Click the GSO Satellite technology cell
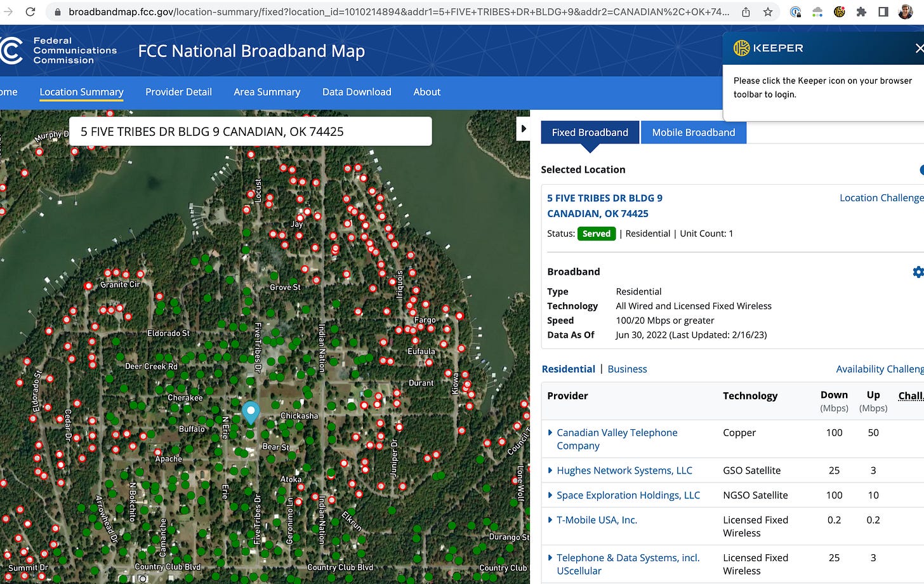 coord(752,470)
